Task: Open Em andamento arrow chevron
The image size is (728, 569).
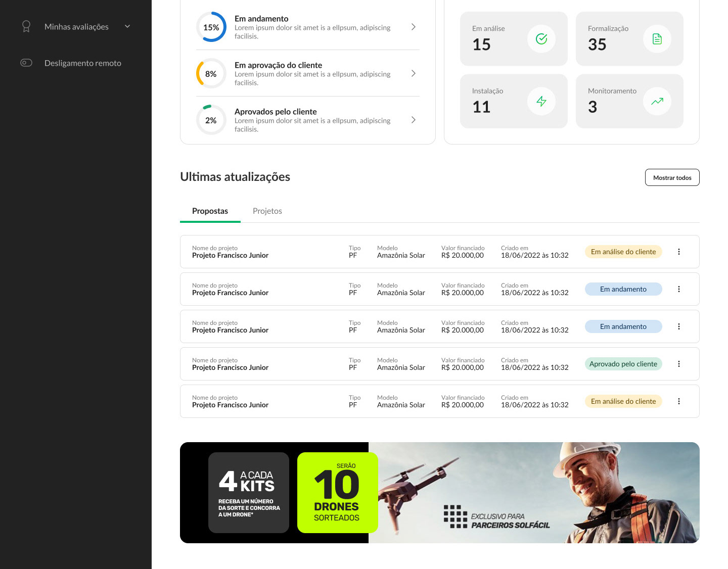Action: coord(414,27)
